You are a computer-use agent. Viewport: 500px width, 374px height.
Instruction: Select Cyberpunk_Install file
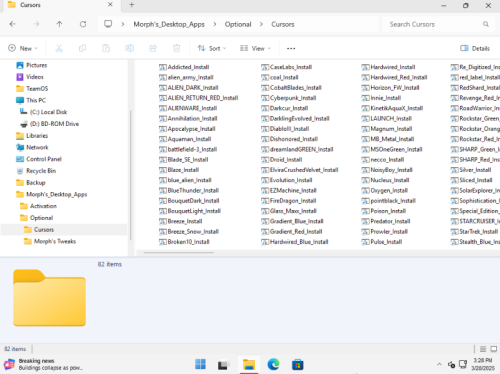coord(289,98)
